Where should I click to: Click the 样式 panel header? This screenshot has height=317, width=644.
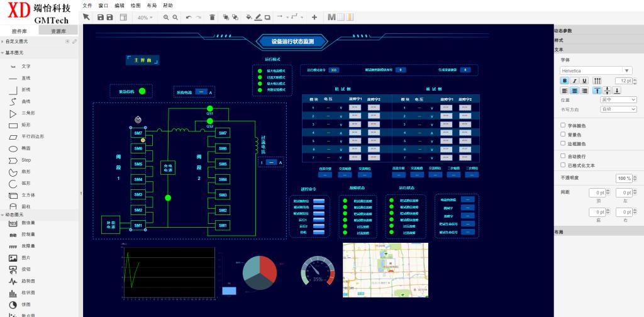(x=559, y=40)
